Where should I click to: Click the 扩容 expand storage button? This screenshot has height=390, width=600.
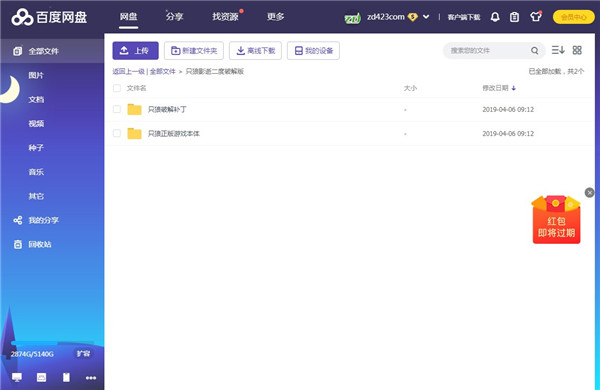83,354
